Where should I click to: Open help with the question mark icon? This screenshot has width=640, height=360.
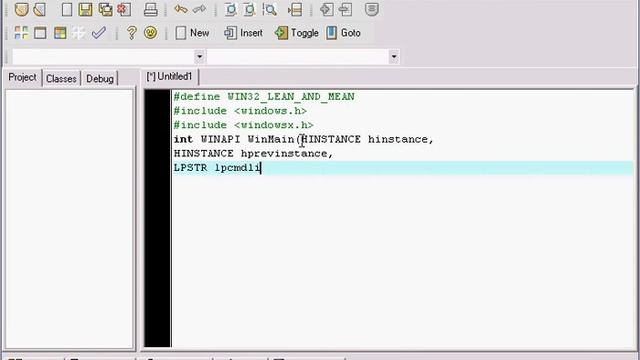(x=131, y=33)
